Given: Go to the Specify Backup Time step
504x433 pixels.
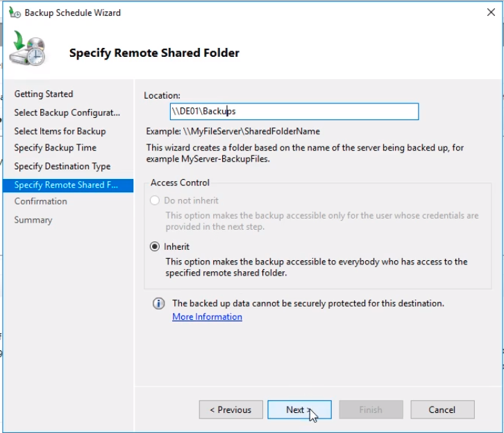Looking at the screenshot, I should tap(56, 148).
